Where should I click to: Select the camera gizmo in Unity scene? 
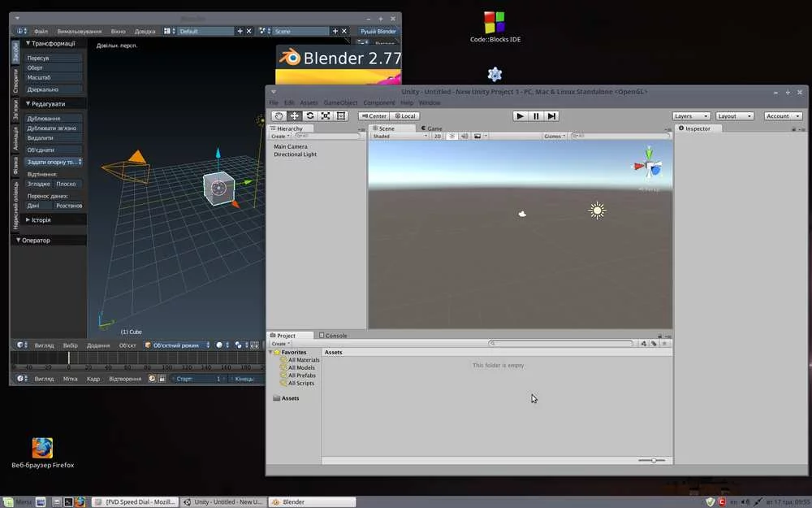(x=522, y=214)
